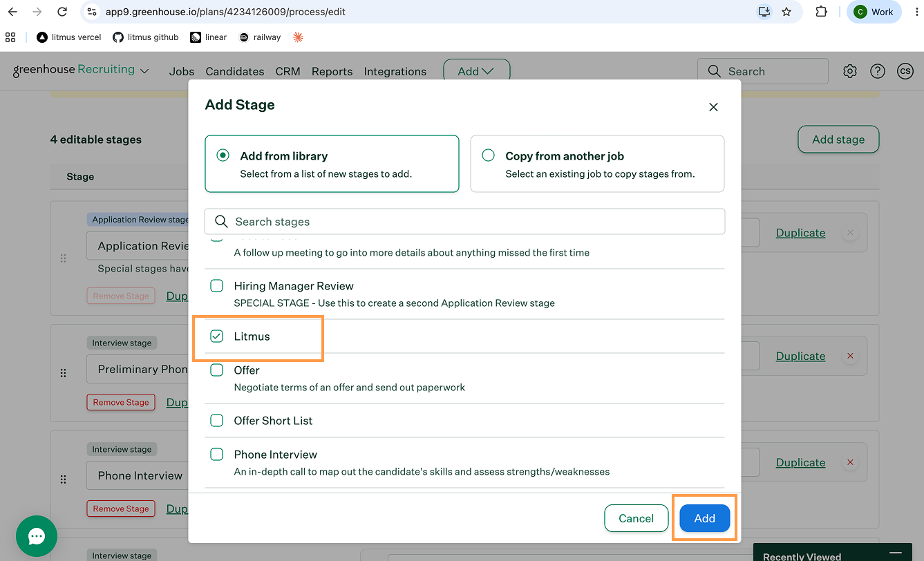Screen dimensions: 924x561
Task: Open the Add dropdown in top navigation
Action: click(x=476, y=71)
